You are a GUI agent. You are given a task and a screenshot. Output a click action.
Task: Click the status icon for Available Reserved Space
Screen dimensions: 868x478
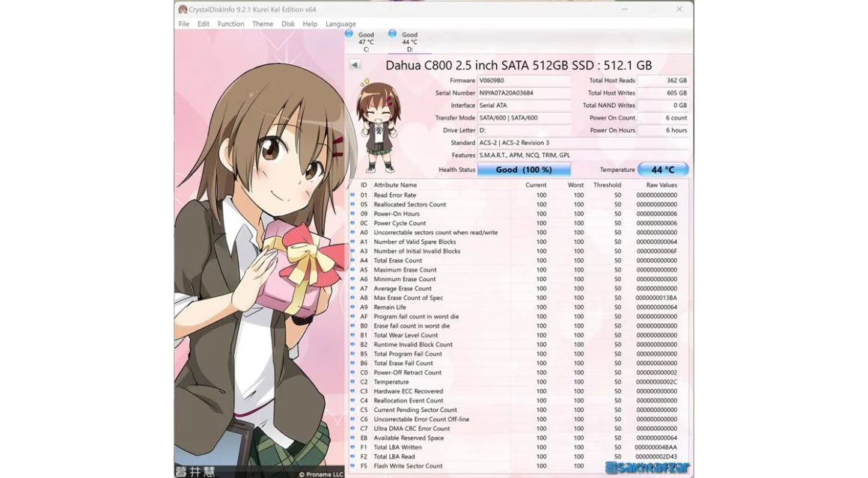(x=352, y=438)
